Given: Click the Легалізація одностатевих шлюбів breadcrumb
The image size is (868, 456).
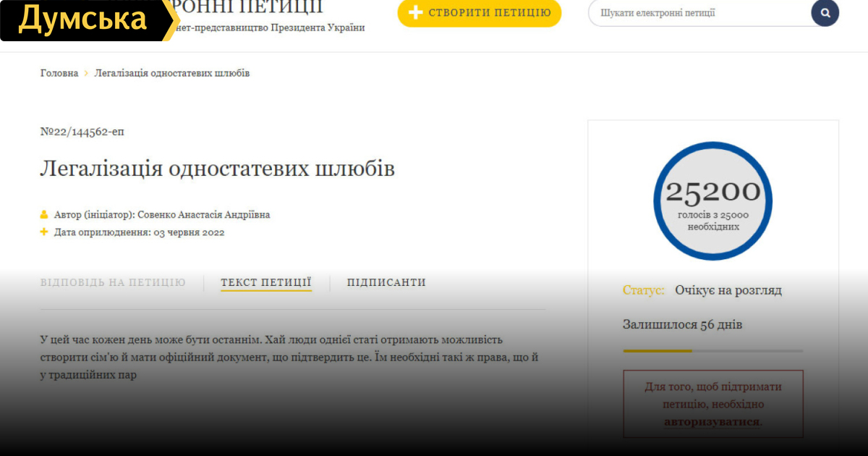Looking at the screenshot, I should (x=172, y=73).
